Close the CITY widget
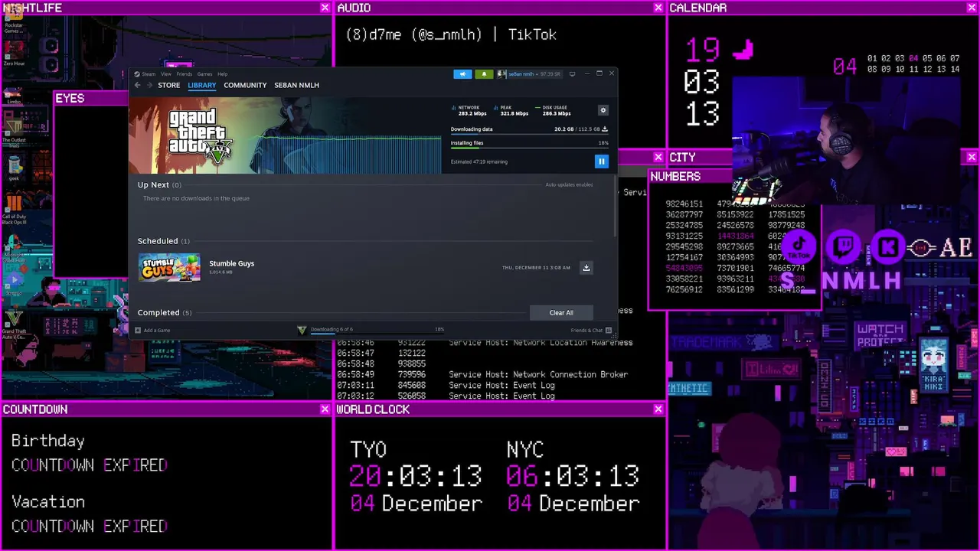The image size is (980, 551). (972, 157)
